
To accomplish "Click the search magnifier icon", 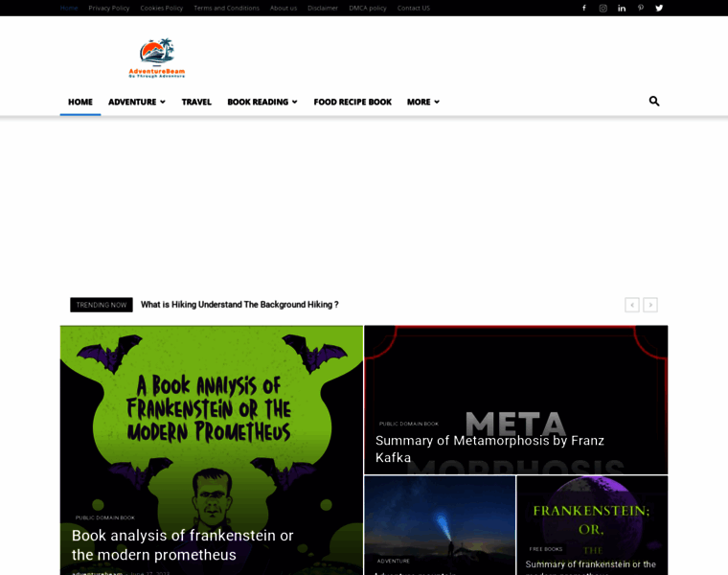I will (x=653, y=102).
